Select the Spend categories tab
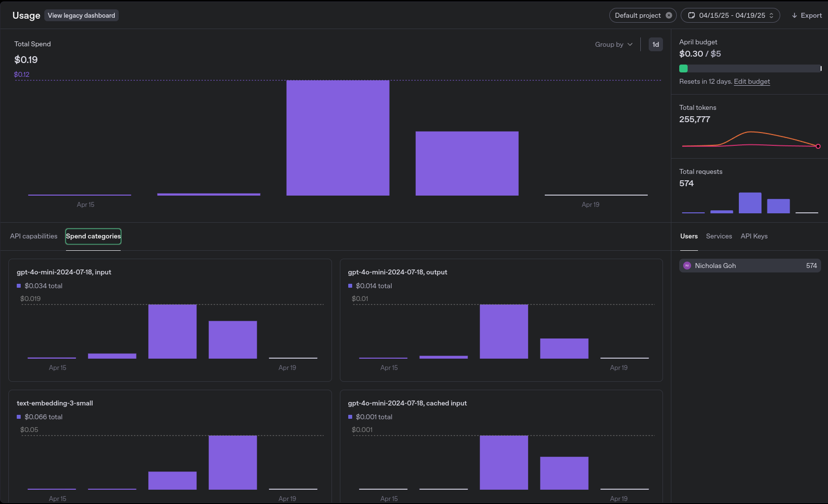 coord(93,236)
